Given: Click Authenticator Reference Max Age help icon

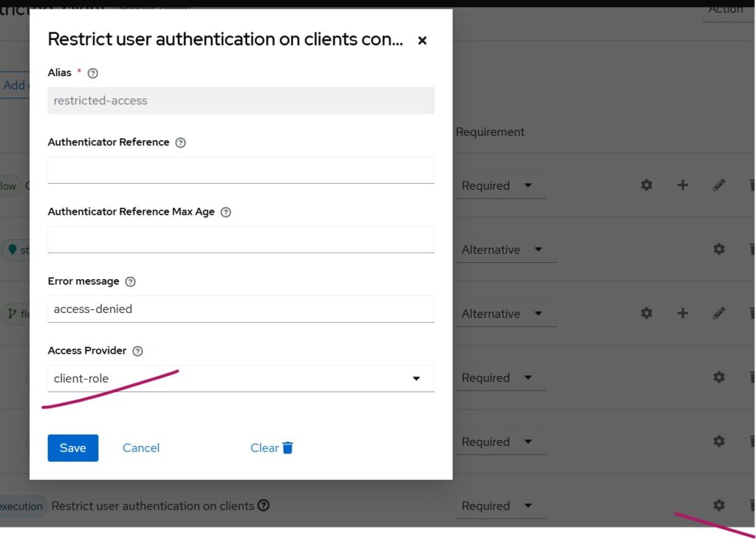Looking at the screenshot, I should [x=226, y=212].
